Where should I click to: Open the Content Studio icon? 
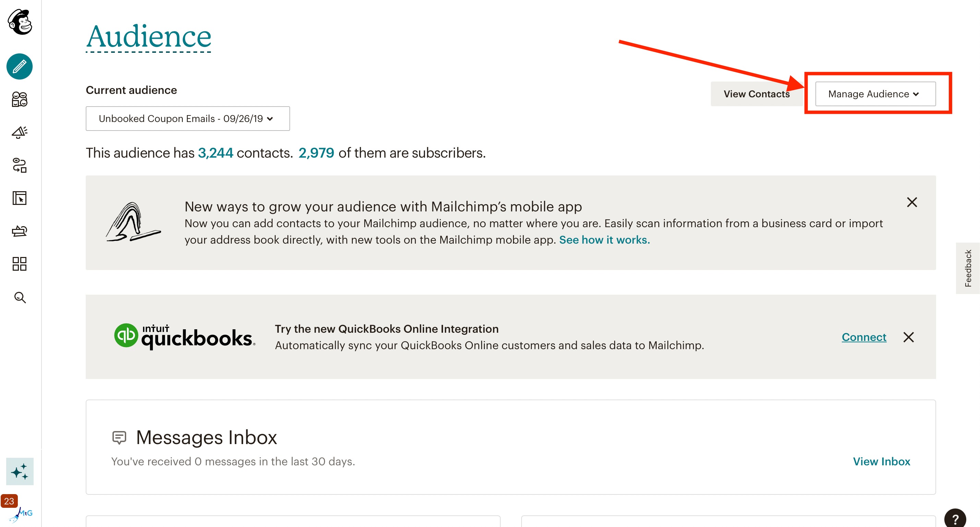[x=20, y=231]
